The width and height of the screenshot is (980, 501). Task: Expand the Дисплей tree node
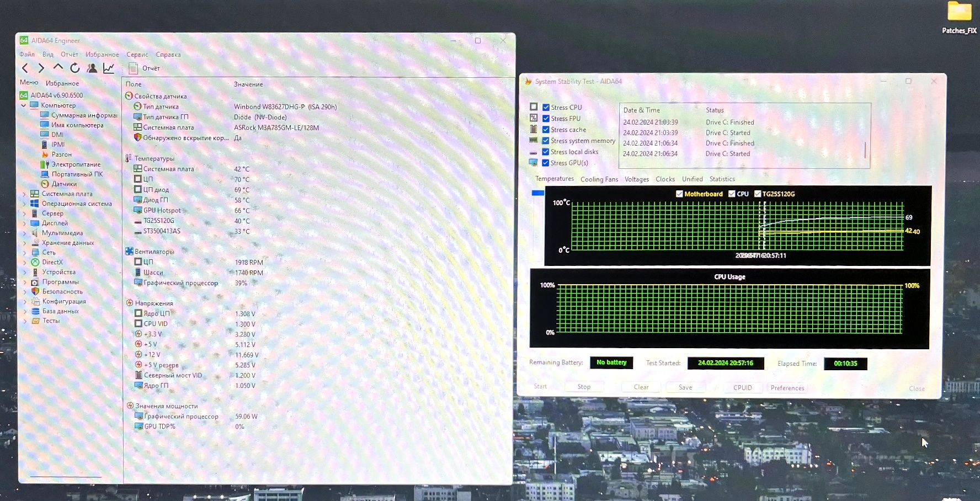click(x=24, y=223)
